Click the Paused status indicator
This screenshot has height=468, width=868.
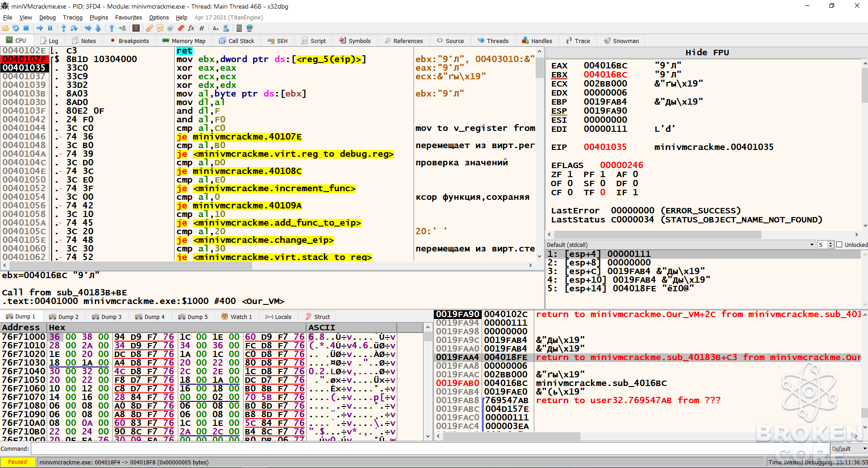tap(18, 462)
